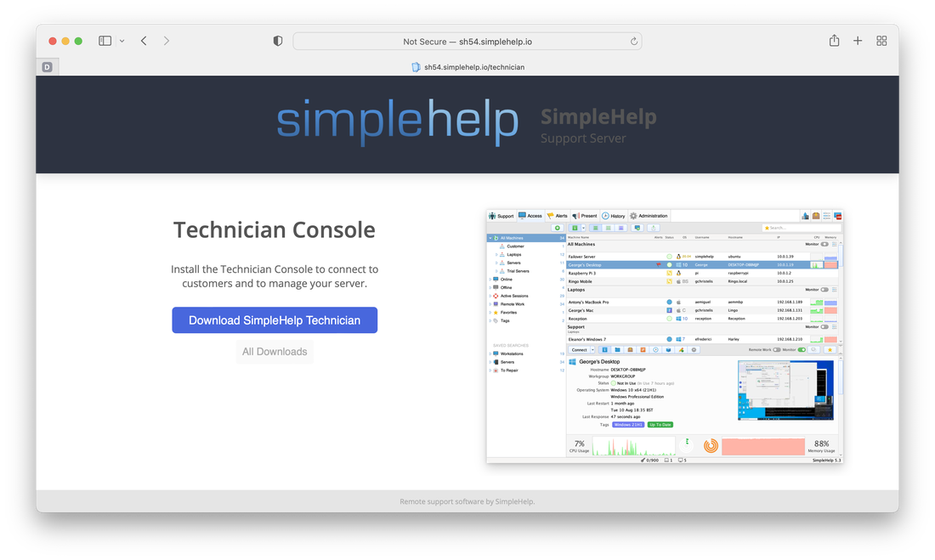Click the preview's Search field
This screenshot has width=935, height=560.
click(801, 228)
